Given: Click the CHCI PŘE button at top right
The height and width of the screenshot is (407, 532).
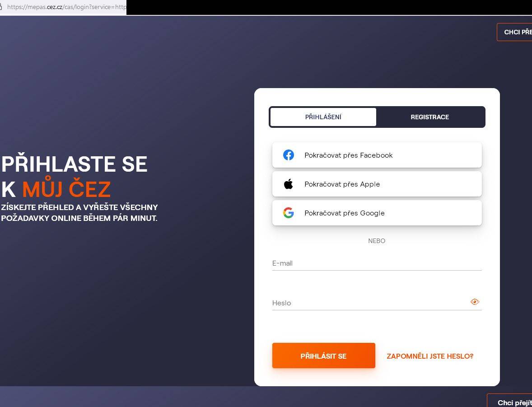Looking at the screenshot, I should tap(515, 32).
